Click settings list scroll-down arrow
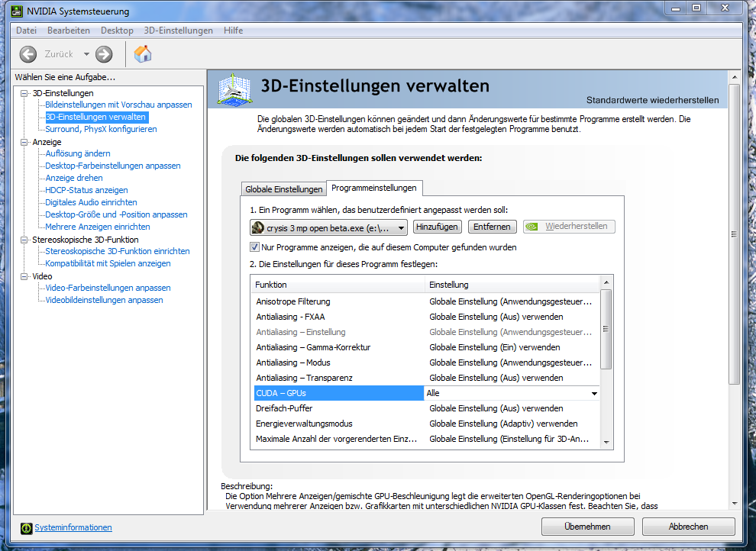Viewport: 756px width, 551px height. 606,443
